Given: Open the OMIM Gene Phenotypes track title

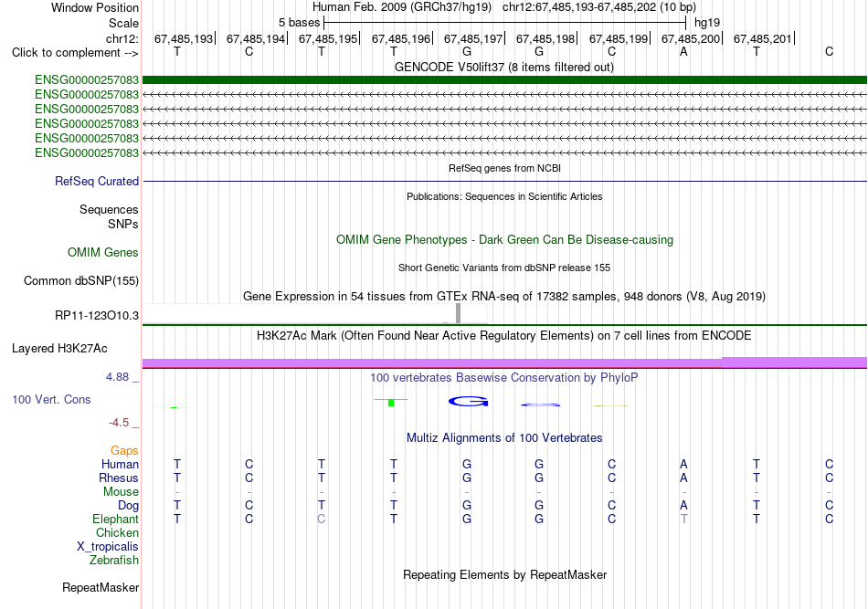Looking at the screenshot, I should pyautogui.click(x=504, y=239).
